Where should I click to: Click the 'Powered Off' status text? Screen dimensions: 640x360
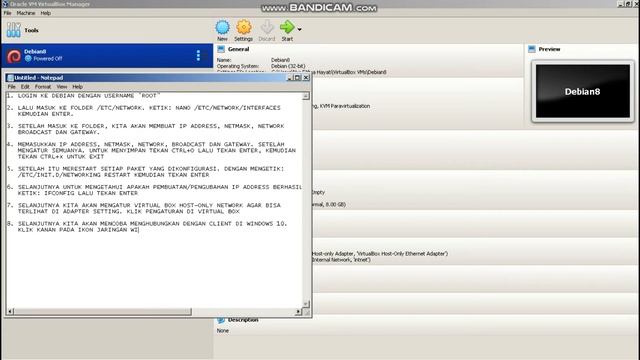48,59
